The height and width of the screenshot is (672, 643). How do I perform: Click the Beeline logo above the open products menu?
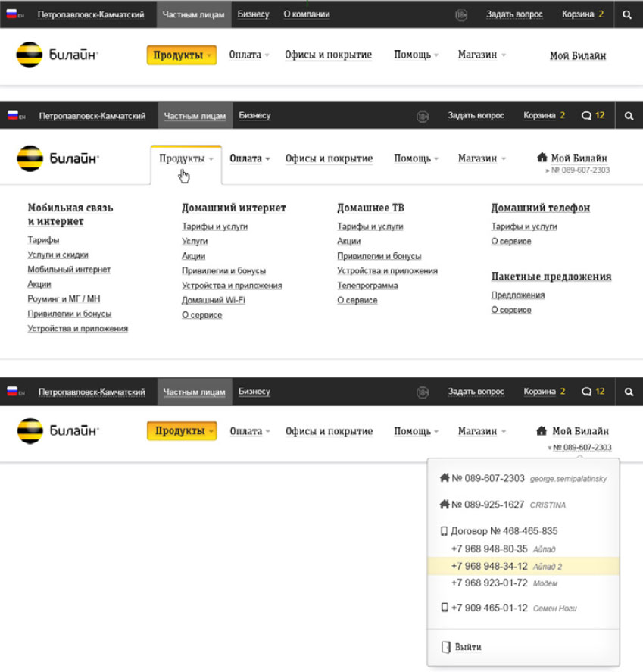(58, 158)
